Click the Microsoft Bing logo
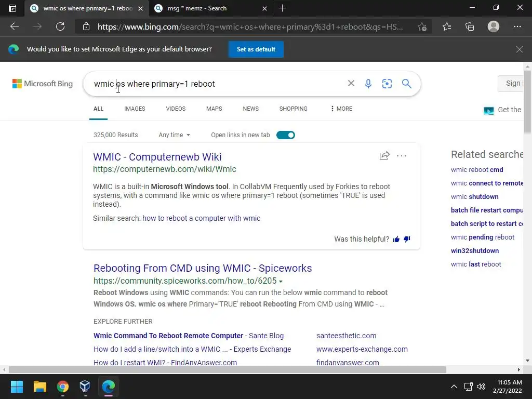The image size is (532, 399). [43, 84]
